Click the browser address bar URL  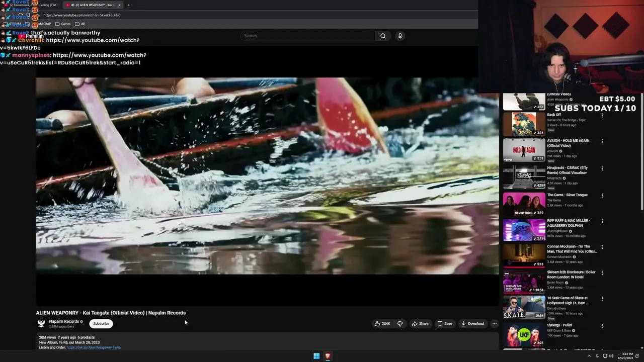(x=82, y=15)
